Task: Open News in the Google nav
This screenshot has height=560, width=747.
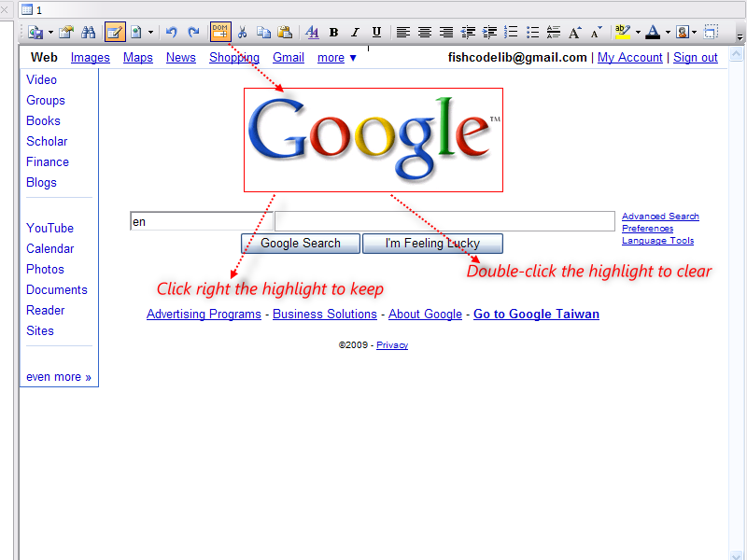Action: coord(180,58)
